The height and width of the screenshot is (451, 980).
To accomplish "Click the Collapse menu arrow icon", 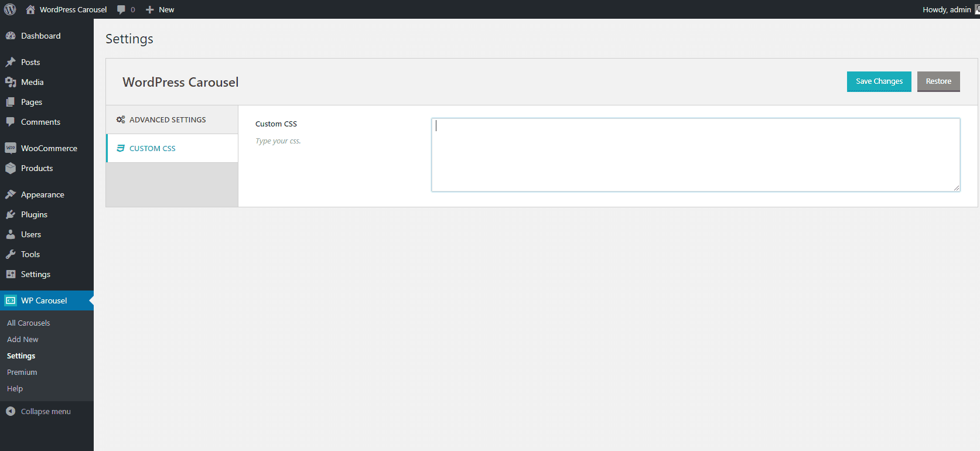I will click(x=11, y=411).
